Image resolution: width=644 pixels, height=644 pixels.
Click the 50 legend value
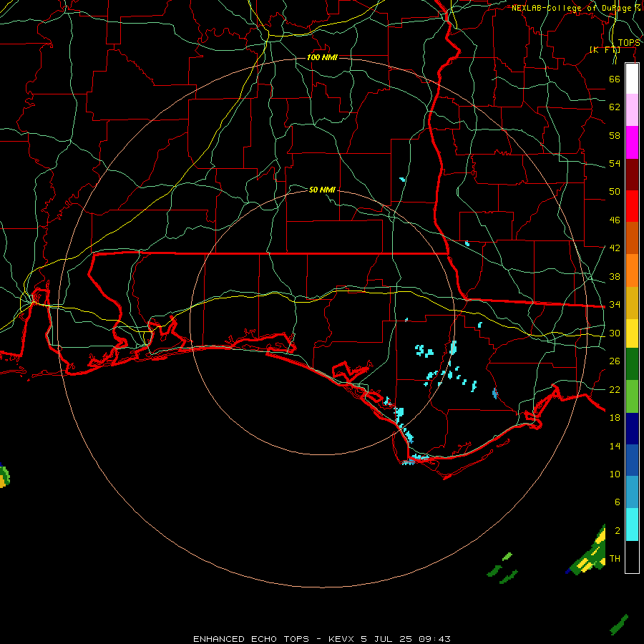(615, 192)
